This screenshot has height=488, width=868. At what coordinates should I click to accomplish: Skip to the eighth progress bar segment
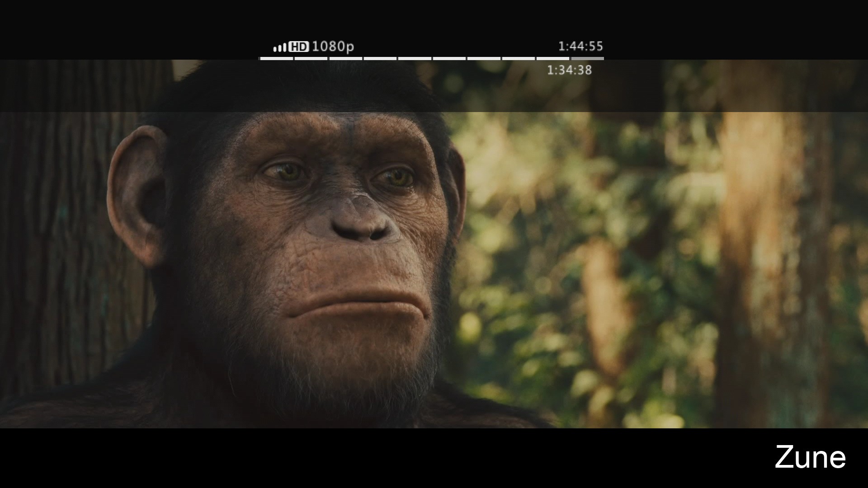click(x=519, y=58)
